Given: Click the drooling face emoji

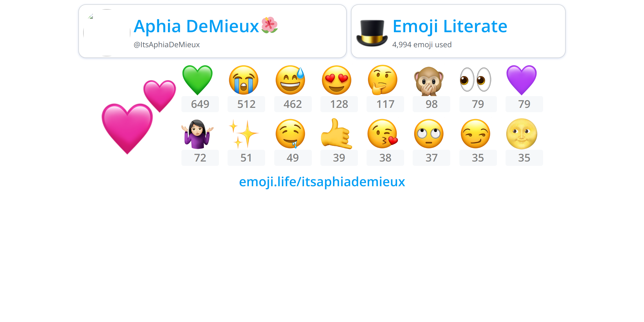Looking at the screenshot, I should coord(290,134).
